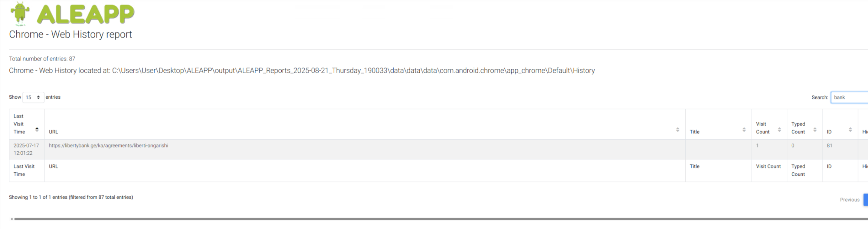868x229 pixels.
Task: Click the ID column sort arrows
Action: coord(850,130)
